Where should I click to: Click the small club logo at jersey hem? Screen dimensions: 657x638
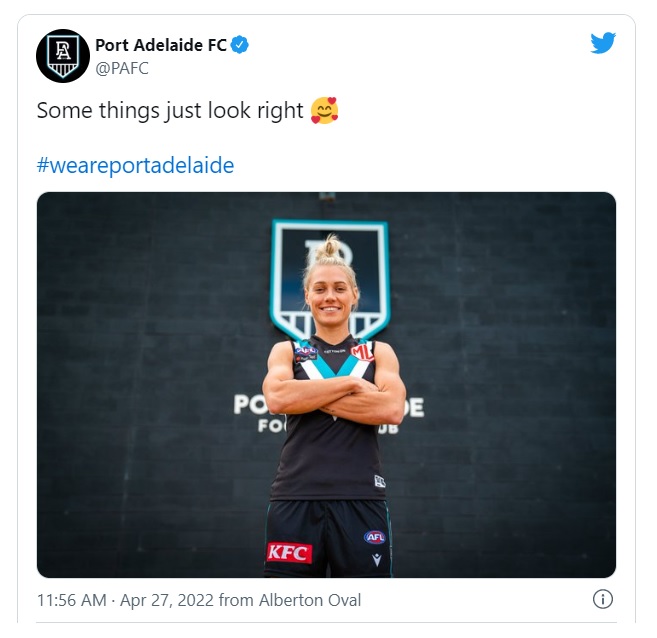(380, 481)
